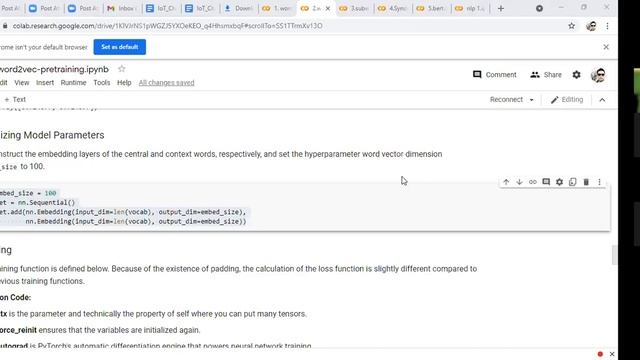Open All changes saved revision link
The width and height of the screenshot is (640, 360).
coord(167,83)
